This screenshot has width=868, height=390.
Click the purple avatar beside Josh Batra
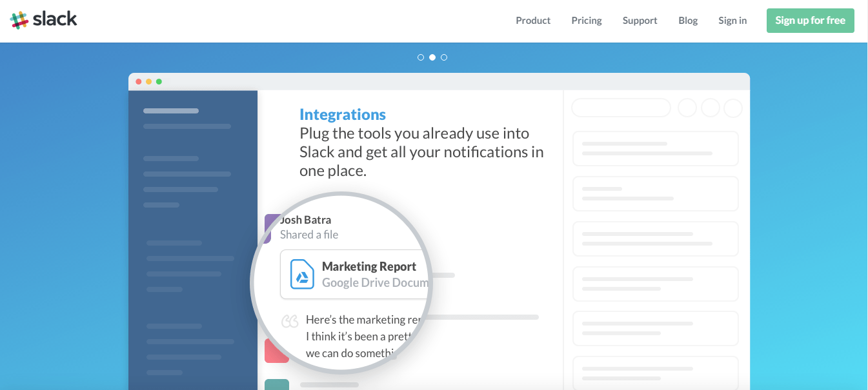pos(271,228)
